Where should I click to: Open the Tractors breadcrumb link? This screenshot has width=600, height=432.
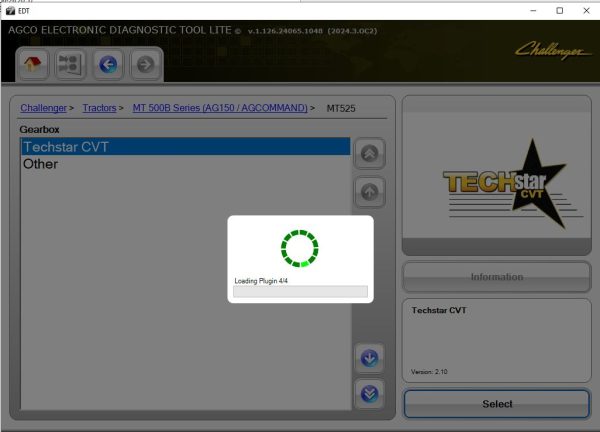(x=99, y=108)
